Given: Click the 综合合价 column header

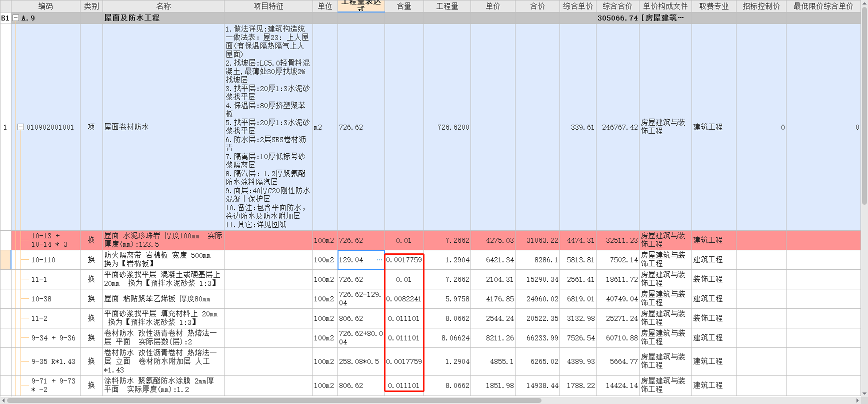Looking at the screenshot, I should (x=617, y=6).
